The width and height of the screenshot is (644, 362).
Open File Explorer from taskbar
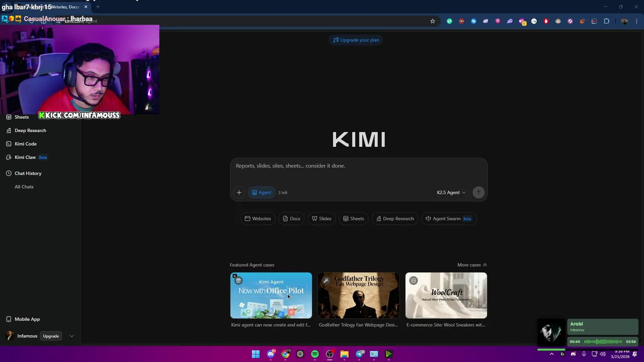pyautogui.click(x=344, y=354)
